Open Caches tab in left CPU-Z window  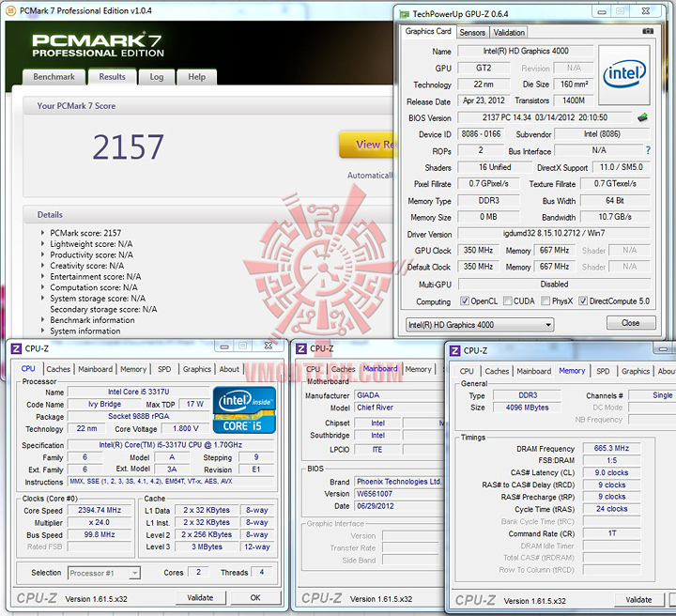58,369
